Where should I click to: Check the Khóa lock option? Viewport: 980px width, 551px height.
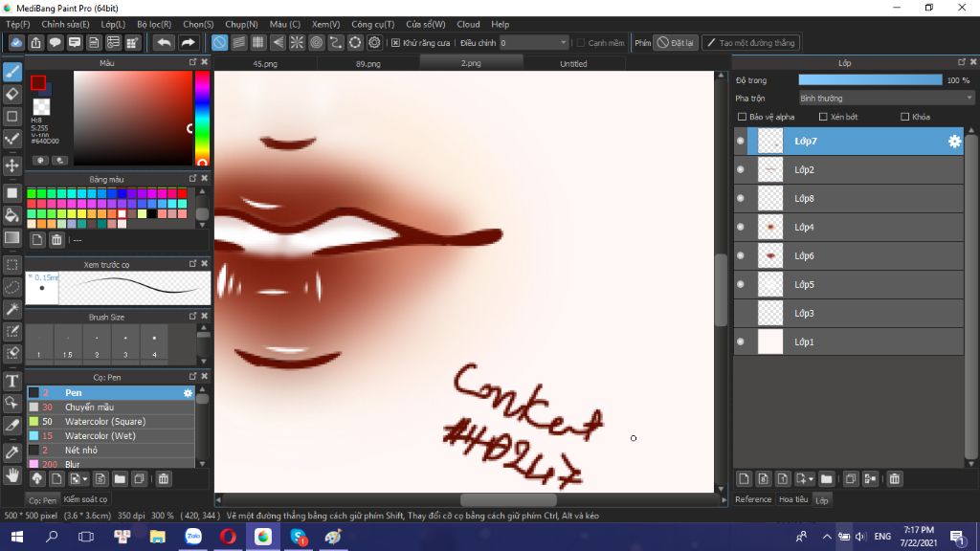(x=904, y=117)
